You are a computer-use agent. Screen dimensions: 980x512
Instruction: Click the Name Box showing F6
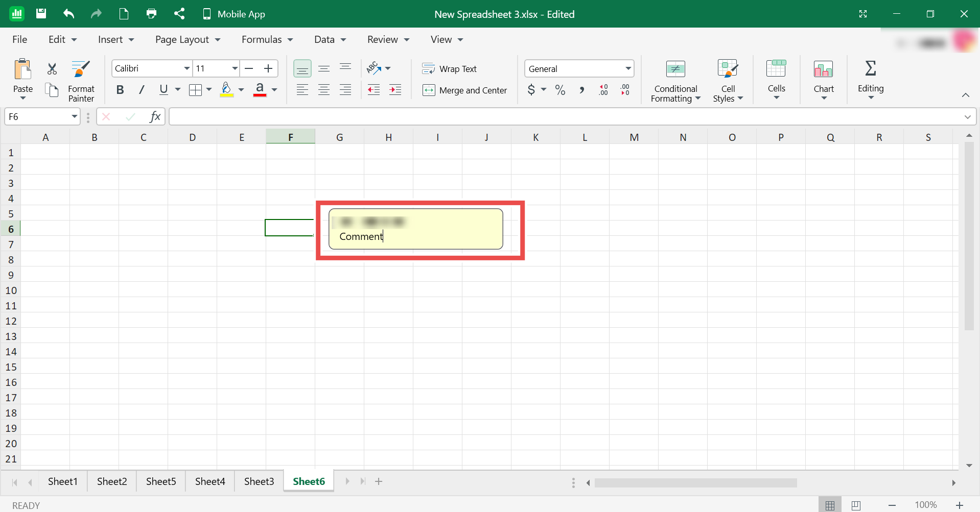[42, 117]
